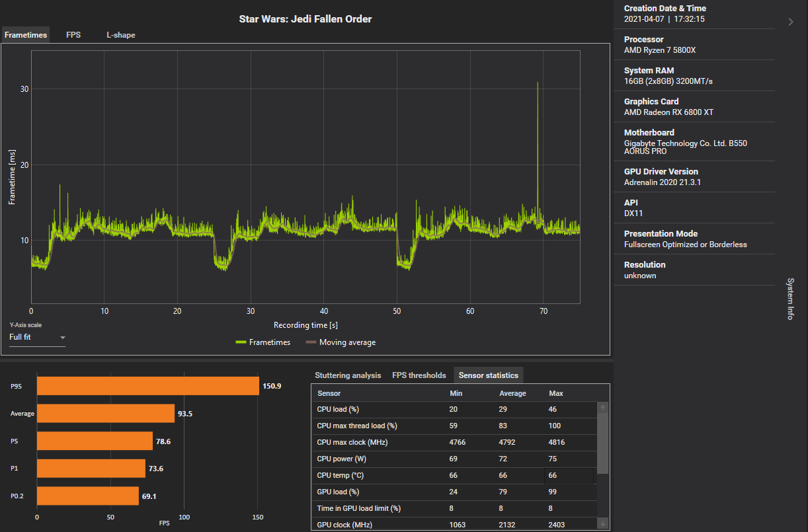
Task: Click the P1 orange bar
Action: (x=91, y=469)
